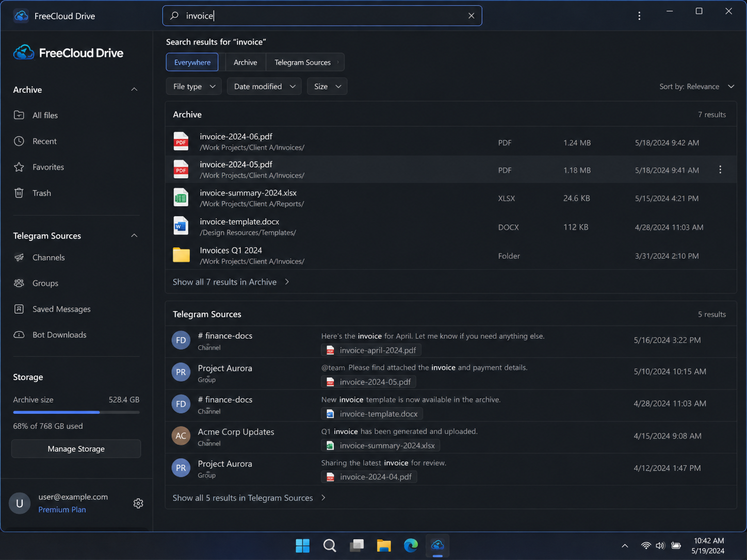Collapse the Archive sidebar section
The image size is (747, 560).
click(134, 90)
